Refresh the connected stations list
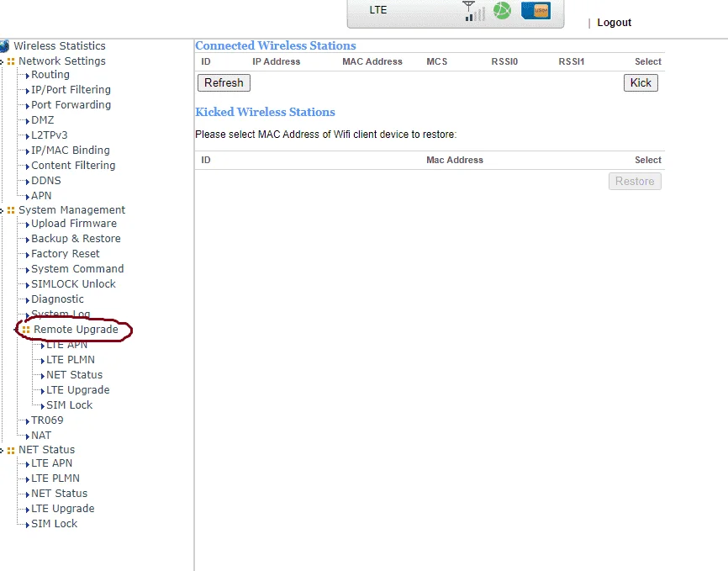Viewport: 728px width, 571px height. pos(224,82)
